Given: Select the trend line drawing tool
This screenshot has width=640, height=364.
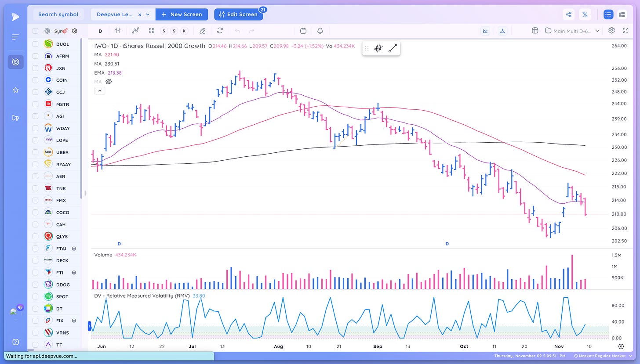Looking at the screenshot, I should [393, 49].
